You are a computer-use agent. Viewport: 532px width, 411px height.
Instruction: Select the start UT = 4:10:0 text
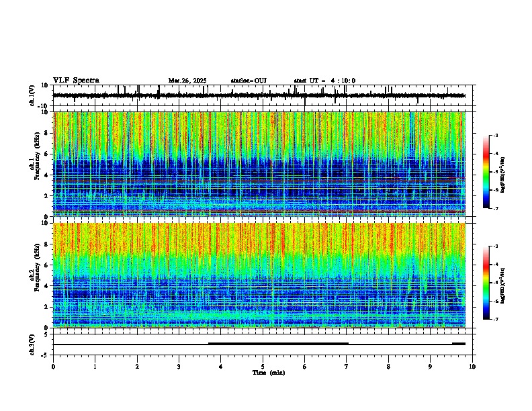click(x=324, y=81)
